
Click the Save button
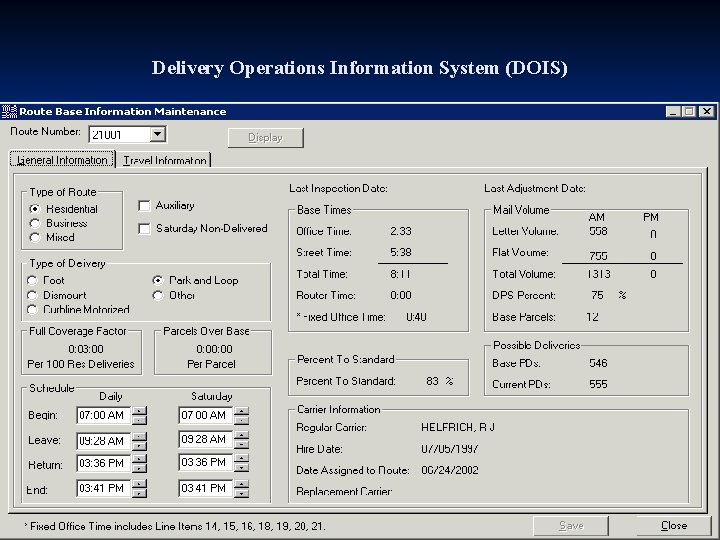click(571, 525)
